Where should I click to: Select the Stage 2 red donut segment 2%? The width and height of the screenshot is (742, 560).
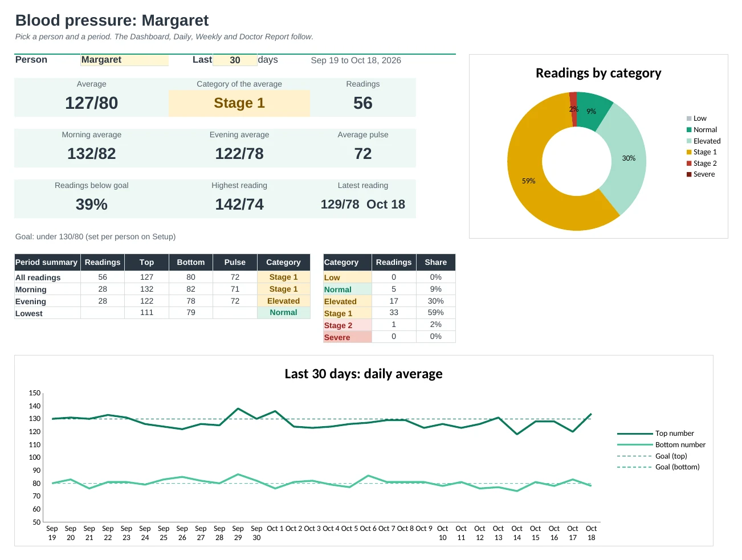point(573,109)
